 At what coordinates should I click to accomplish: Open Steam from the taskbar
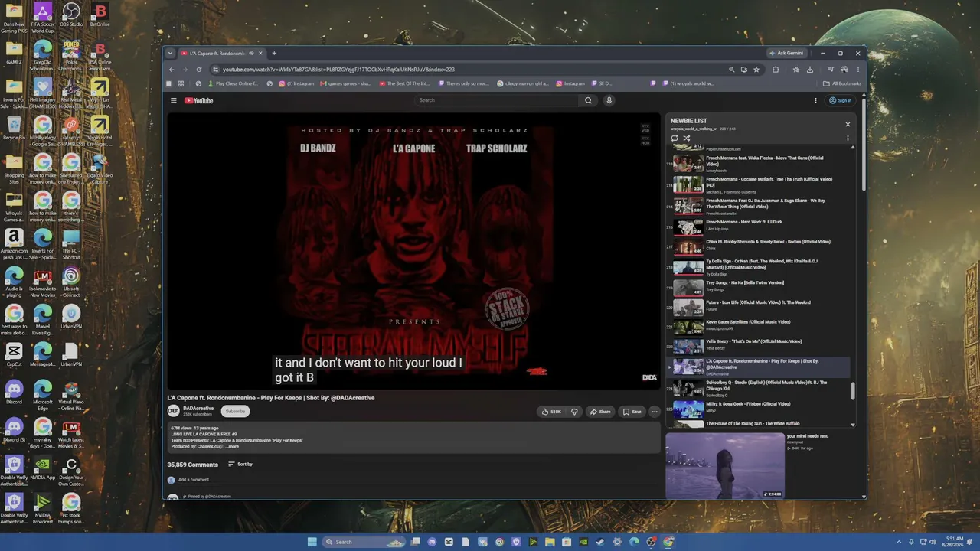[600, 542]
